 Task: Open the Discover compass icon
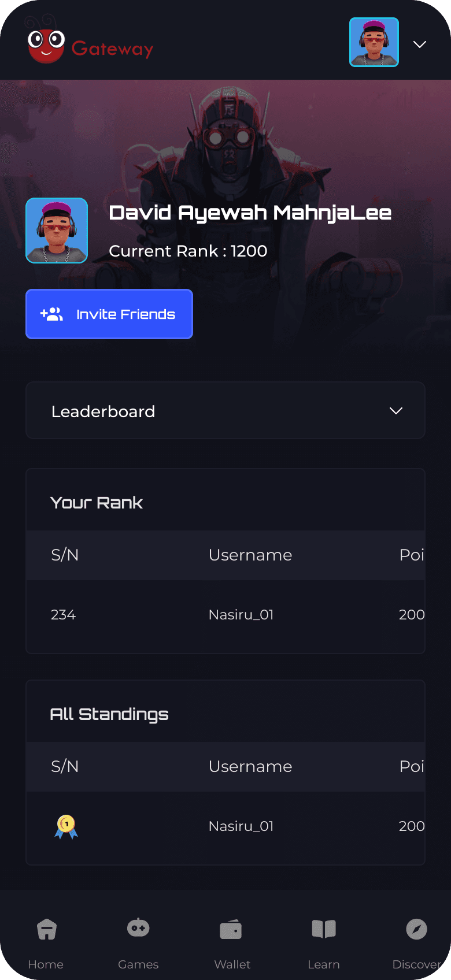click(416, 929)
